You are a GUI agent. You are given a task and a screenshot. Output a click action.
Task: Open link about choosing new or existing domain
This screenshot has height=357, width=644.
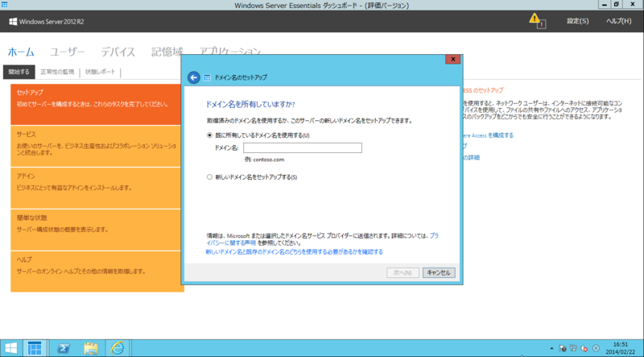tap(294, 251)
